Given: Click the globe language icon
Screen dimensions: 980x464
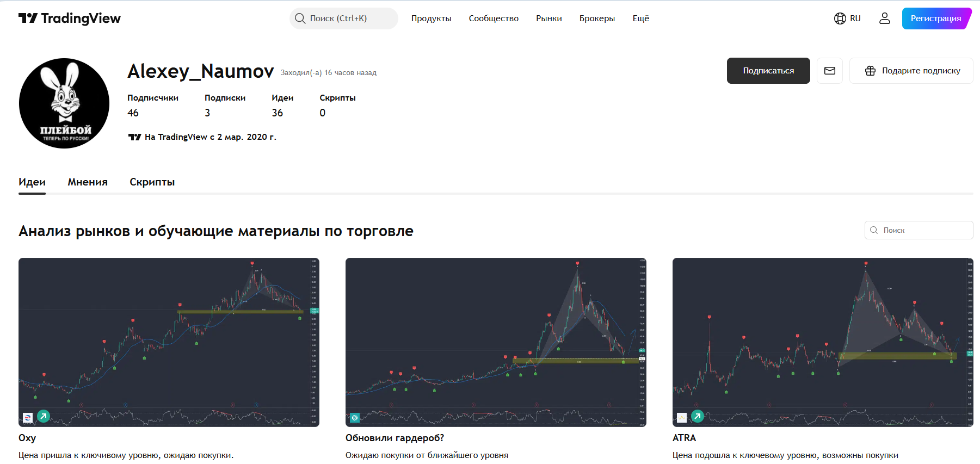Looking at the screenshot, I should (840, 18).
